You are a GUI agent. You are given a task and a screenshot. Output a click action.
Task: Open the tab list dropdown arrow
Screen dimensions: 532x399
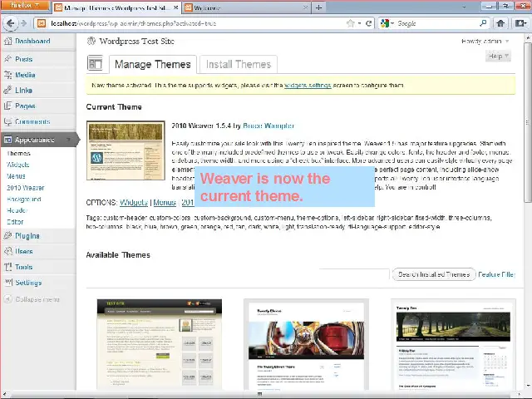coord(464,7)
